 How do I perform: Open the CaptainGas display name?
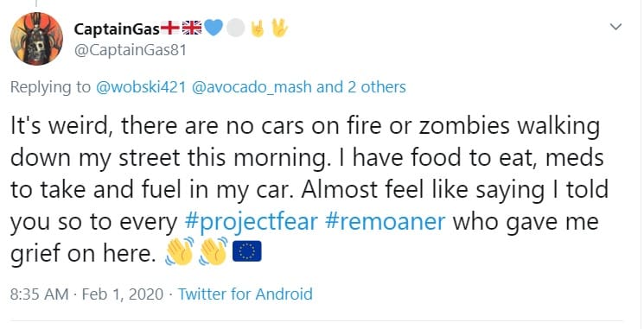click(117, 28)
